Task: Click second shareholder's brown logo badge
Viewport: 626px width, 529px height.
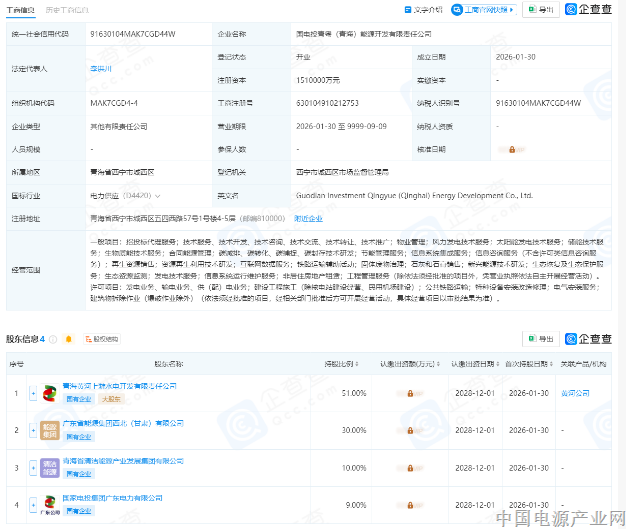Action: [x=48, y=429]
